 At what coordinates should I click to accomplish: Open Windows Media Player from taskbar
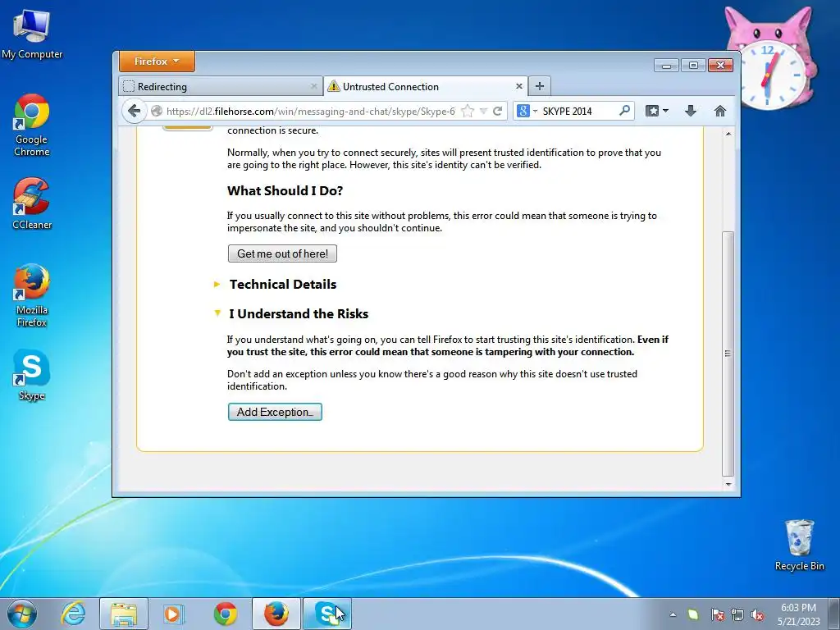173,614
